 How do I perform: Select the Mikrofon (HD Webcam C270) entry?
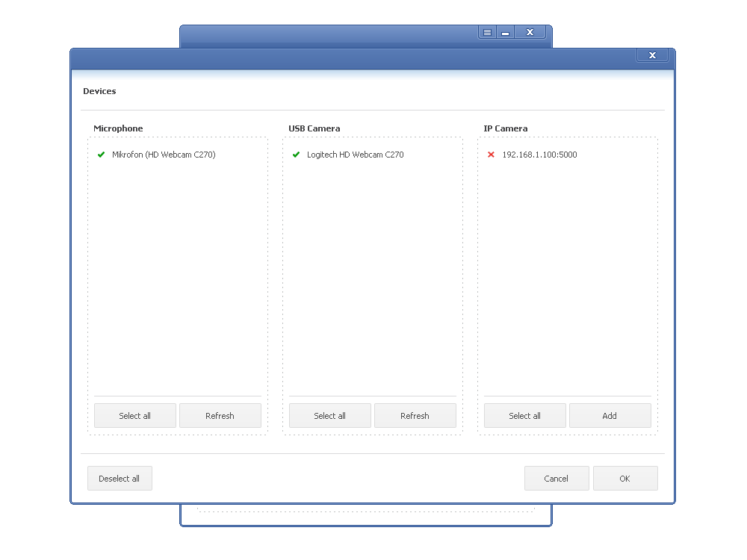click(164, 155)
